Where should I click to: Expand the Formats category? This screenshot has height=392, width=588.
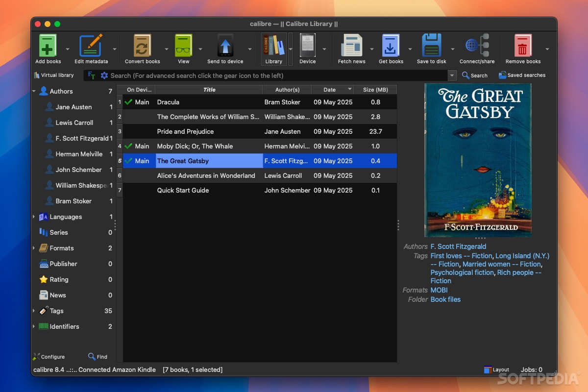click(x=34, y=248)
